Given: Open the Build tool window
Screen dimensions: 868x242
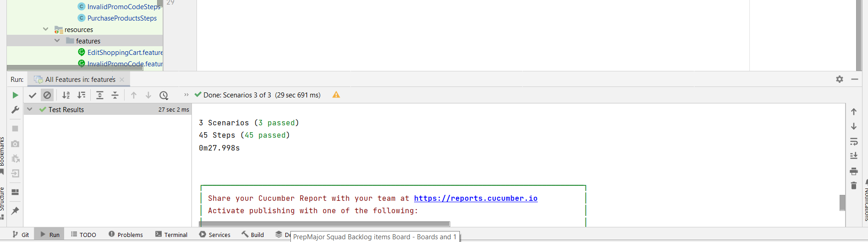Looking at the screenshot, I should click(x=253, y=235).
